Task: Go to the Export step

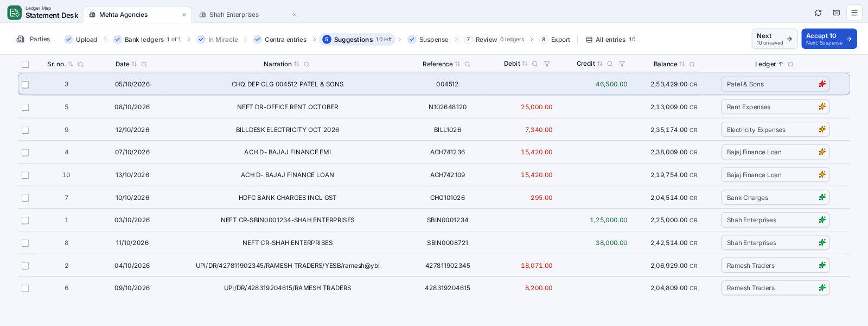Action: [x=555, y=39]
